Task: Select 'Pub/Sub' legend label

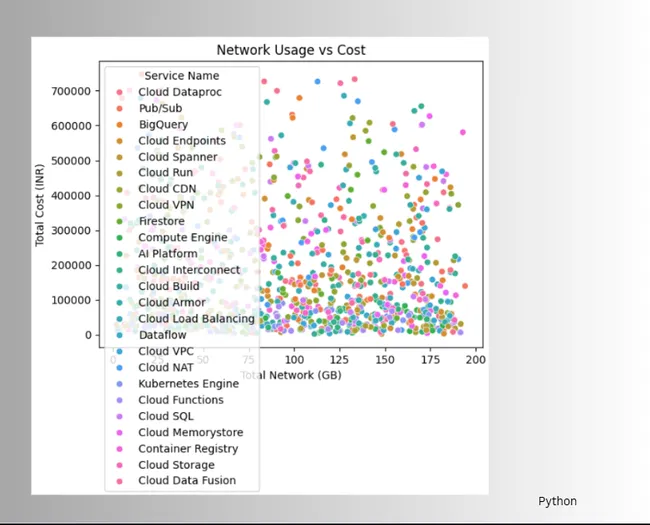Action: (x=160, y=108)
